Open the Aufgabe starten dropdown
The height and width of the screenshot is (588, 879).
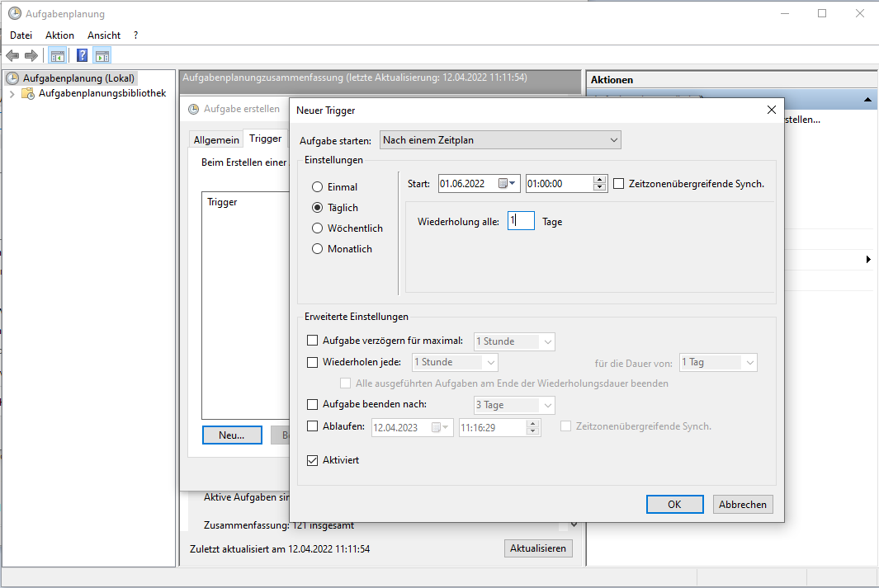(500, 140)
